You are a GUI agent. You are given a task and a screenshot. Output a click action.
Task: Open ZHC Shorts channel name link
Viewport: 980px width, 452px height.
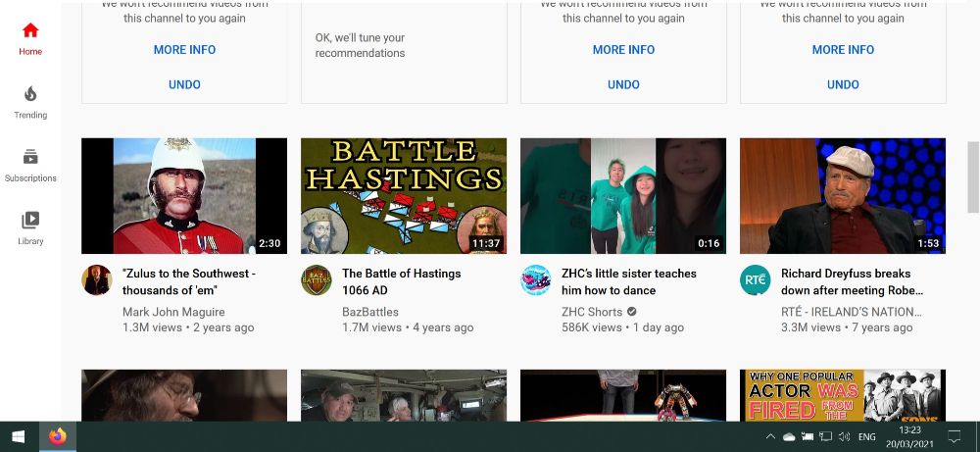[592, 312]
